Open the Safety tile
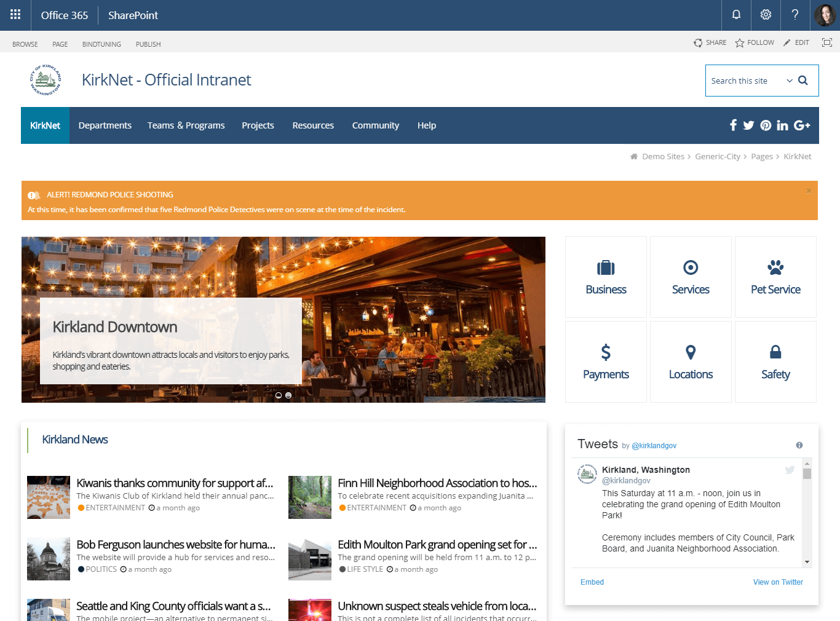This screenshot has width=840, height=621. point(775,362)
